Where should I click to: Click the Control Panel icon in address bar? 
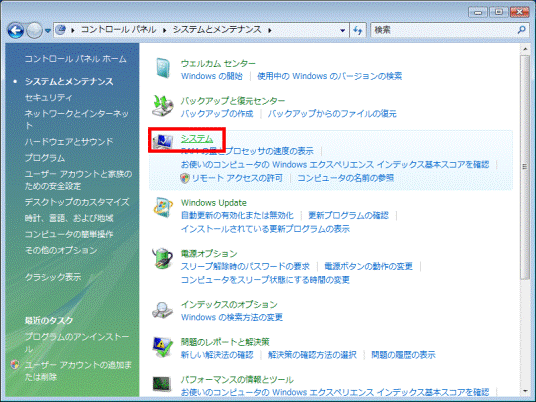click(61, 30)
